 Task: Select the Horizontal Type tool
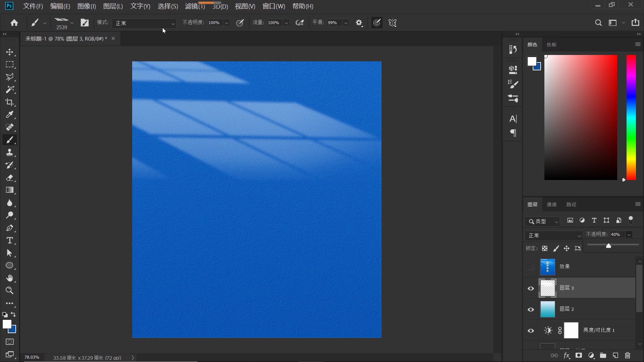coord(9,240)
